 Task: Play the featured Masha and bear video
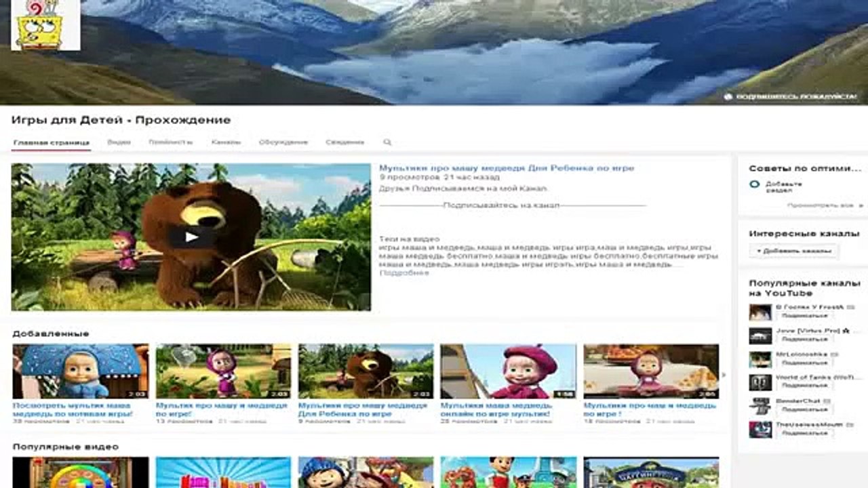coord(191,237)
